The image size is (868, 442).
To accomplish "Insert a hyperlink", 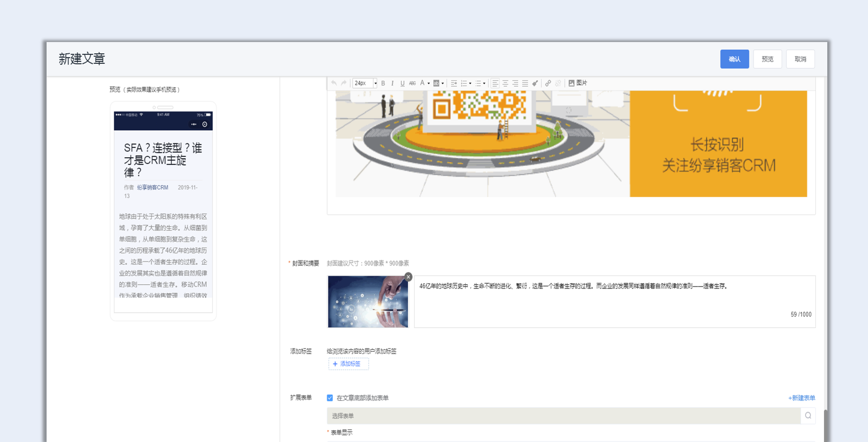I will pyautogui.click(x=548, y=83).
